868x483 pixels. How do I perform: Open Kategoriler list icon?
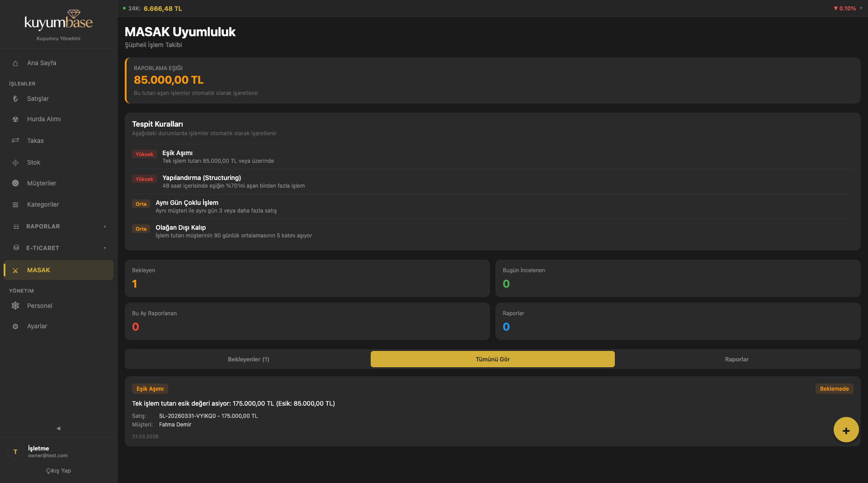pyautogui.click(x=15, y=205)
